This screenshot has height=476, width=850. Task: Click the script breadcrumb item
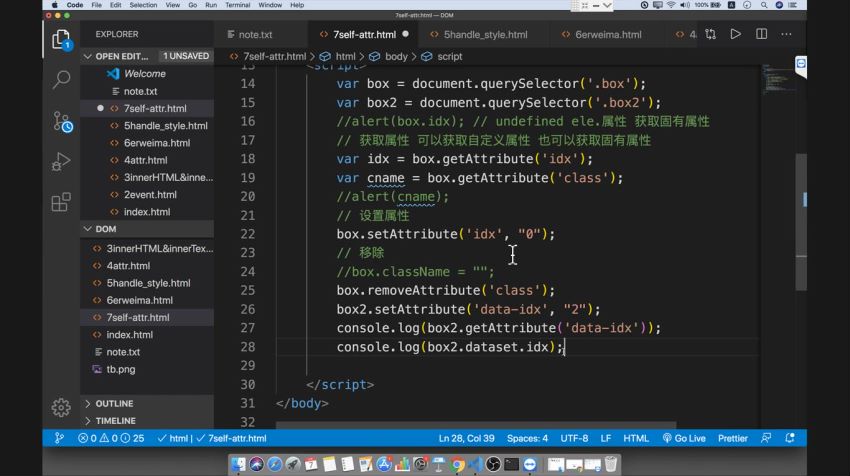coord(449,56)
